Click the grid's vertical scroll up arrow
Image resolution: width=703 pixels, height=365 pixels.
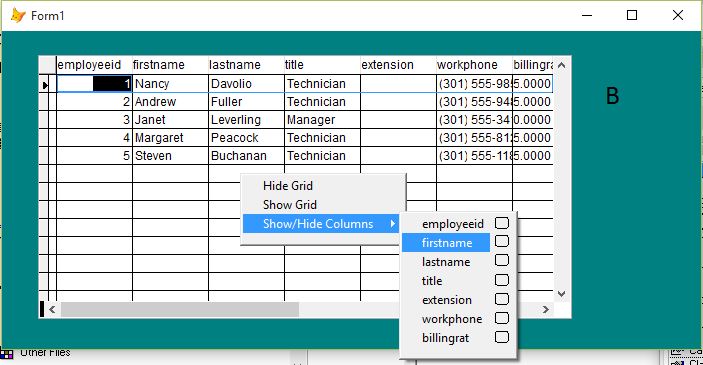click(x=562, y=65)
